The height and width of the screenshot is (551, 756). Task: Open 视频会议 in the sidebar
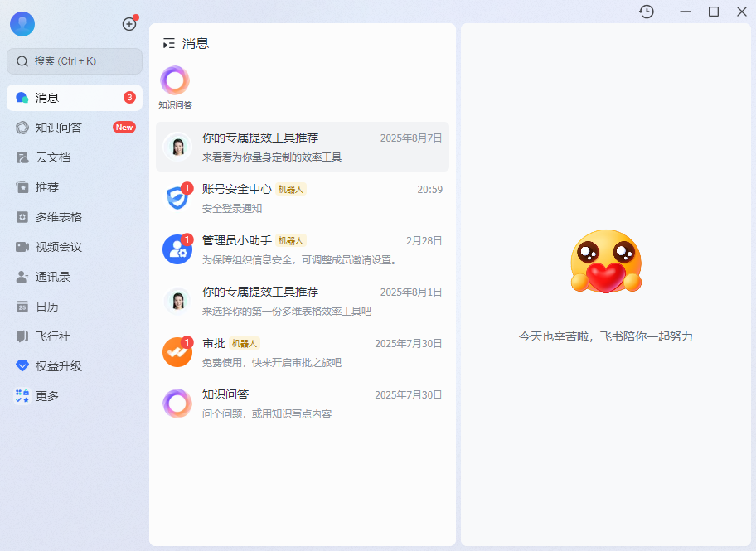[75, 247]
